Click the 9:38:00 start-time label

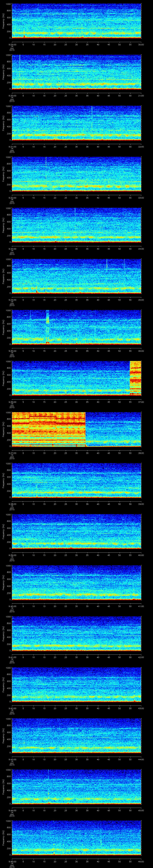[x=12, y=504]
